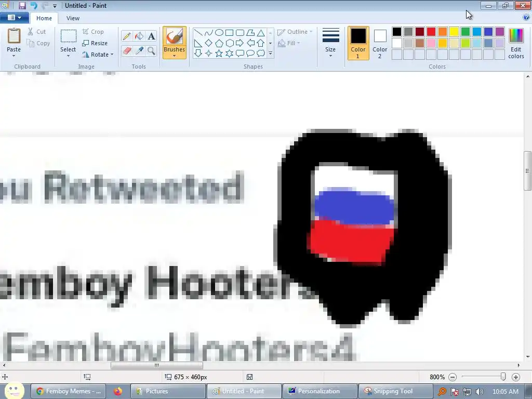Choose the Hexagon shape

coord(230,43)
